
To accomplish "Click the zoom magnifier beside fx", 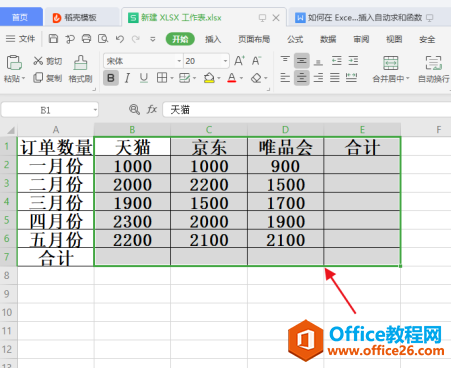I will pos(134,109).
